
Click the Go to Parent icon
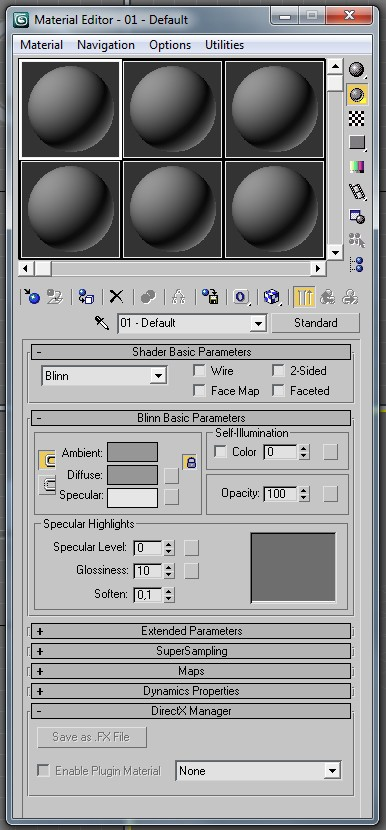click(x=328, y=297)
